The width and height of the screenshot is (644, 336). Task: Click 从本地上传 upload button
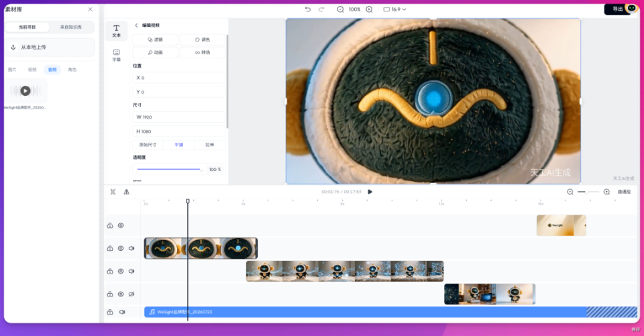click(x=49, y=47)
